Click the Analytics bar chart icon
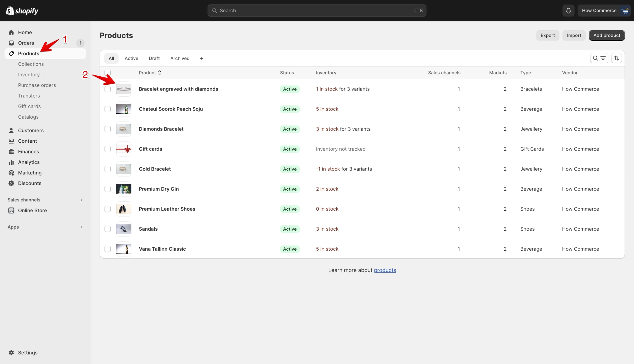The width and height of the screenshot is (634, 364). 11,162
